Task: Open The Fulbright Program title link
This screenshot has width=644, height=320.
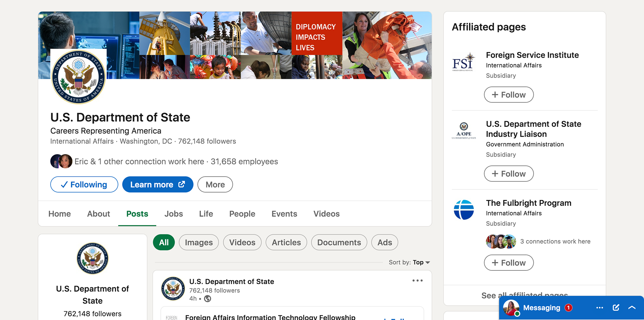Action: pos(529,203)
